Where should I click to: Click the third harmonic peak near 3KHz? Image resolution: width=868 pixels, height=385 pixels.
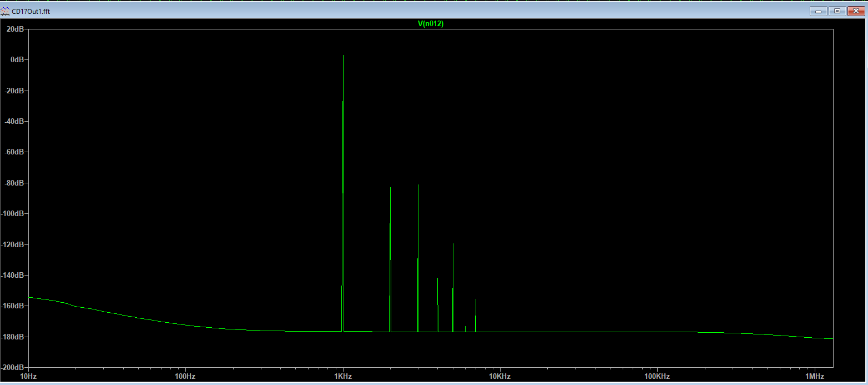(x=418, y=186)
